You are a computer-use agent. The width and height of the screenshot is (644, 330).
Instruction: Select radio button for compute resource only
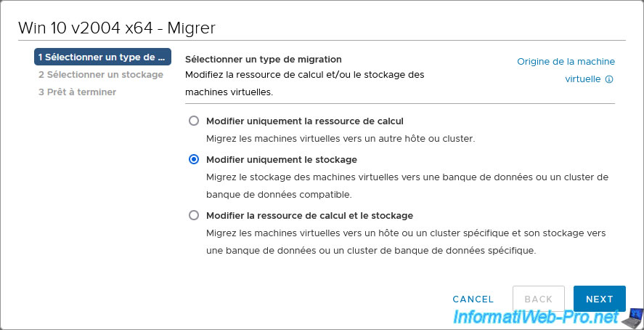tap(193, 121)
